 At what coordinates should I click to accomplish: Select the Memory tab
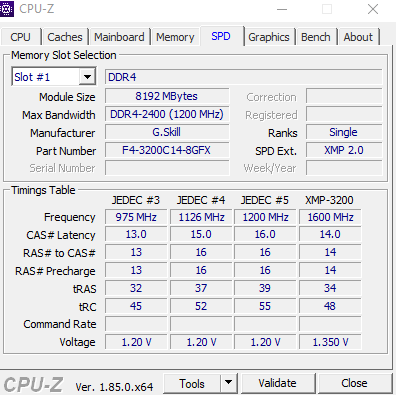click(x=175, y=37)
